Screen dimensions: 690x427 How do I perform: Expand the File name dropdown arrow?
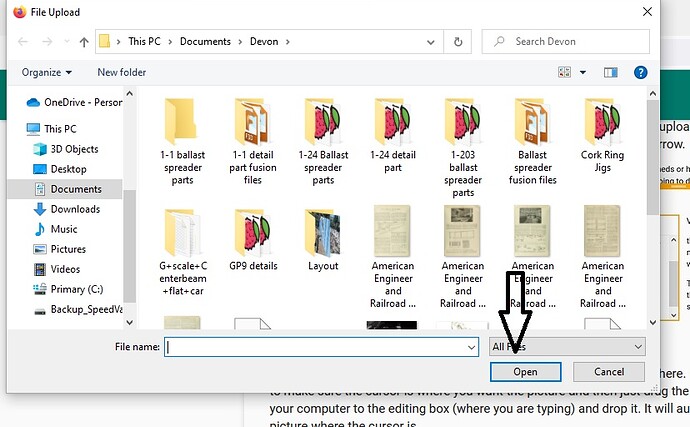tap(471, 347)
